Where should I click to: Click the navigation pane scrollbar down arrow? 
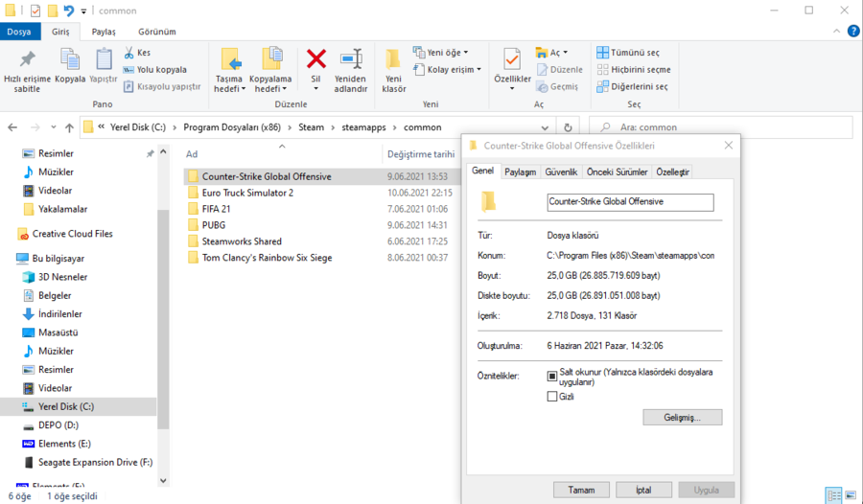tap(163, 480)
